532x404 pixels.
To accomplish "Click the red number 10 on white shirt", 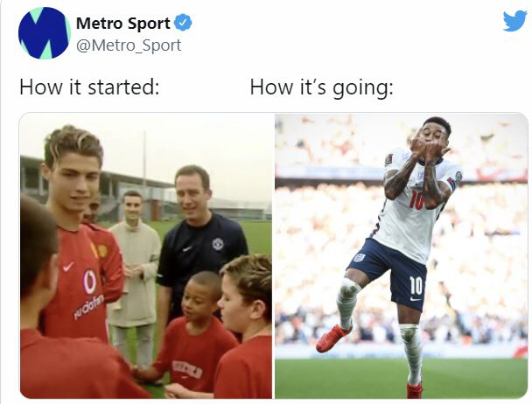I will pos(416,200).
